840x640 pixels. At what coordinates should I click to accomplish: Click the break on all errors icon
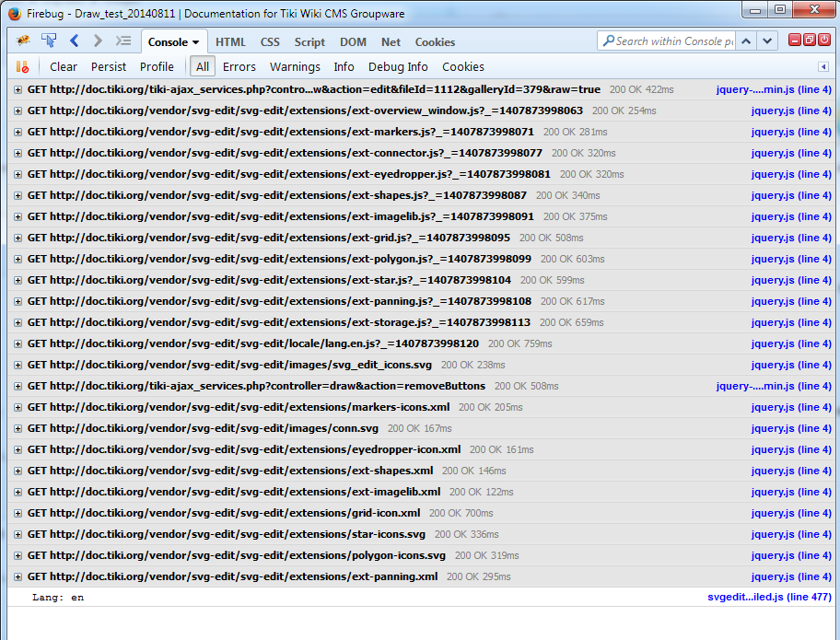(x=22, y=67)
